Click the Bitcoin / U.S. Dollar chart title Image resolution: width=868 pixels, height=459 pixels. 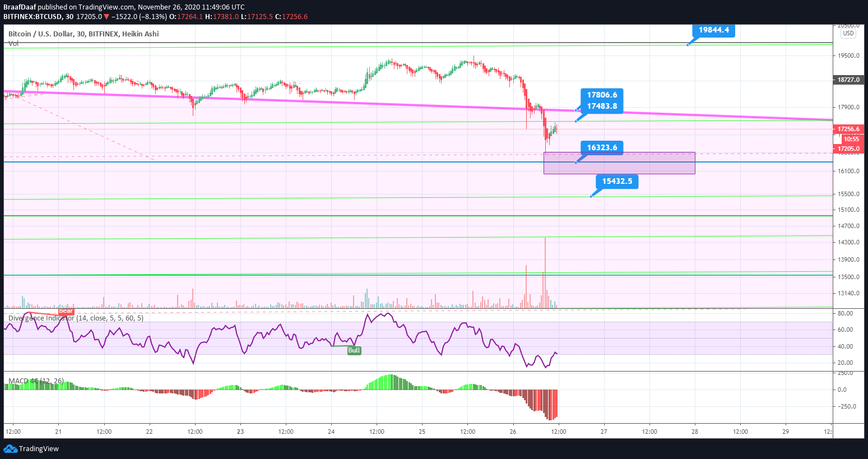(83, 34)
